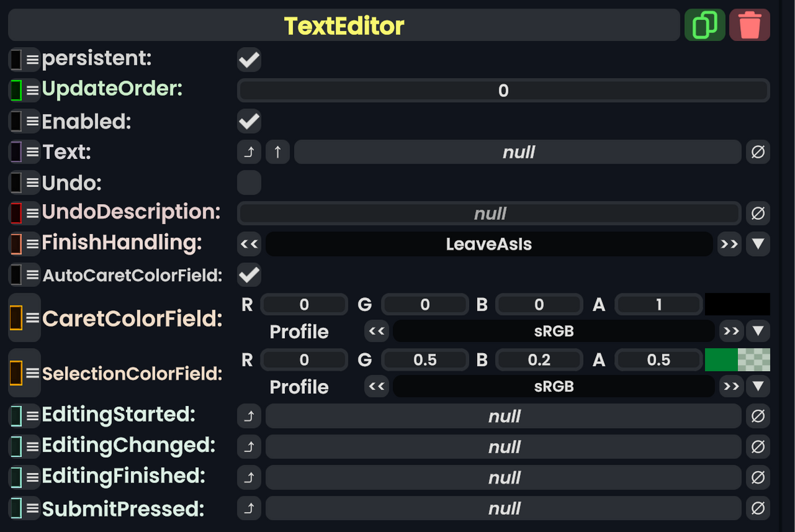Click the impulse arrow beside EditingStarted
The image size is (795, 532).
249,415
